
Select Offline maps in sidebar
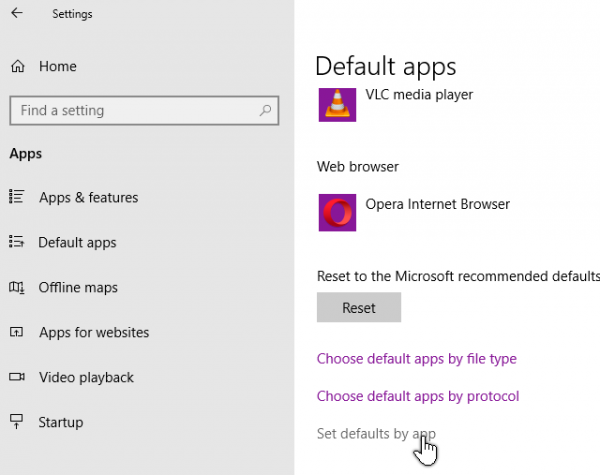(x=78, y=287)
